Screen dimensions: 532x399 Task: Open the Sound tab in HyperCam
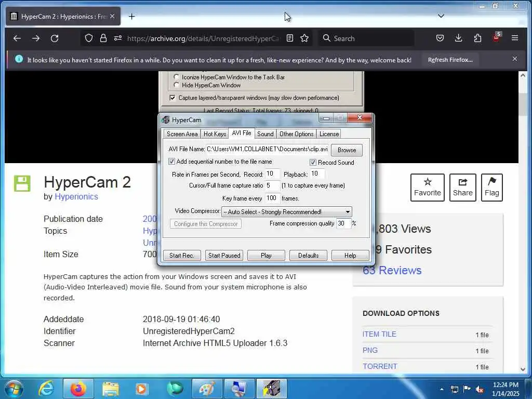[265, 134]
